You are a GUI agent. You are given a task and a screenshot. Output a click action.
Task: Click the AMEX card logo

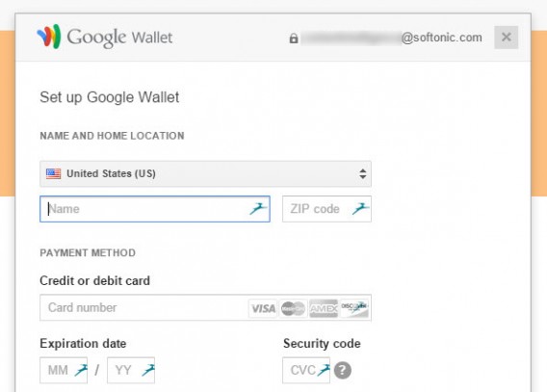click(x=324, y=308)
